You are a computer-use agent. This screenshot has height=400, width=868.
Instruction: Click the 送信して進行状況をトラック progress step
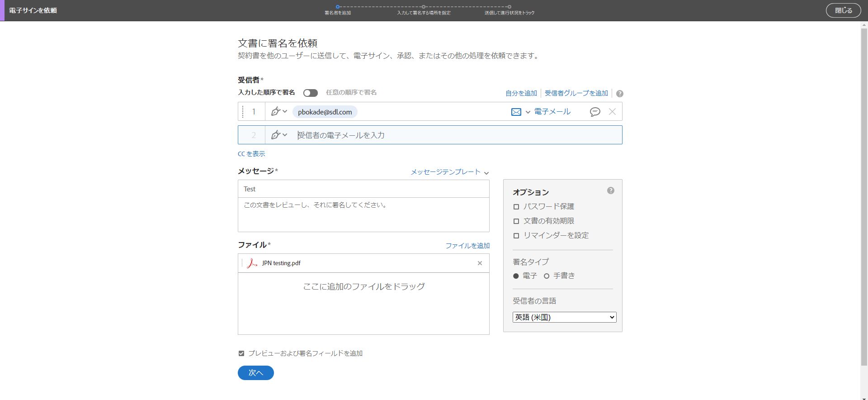509,10
